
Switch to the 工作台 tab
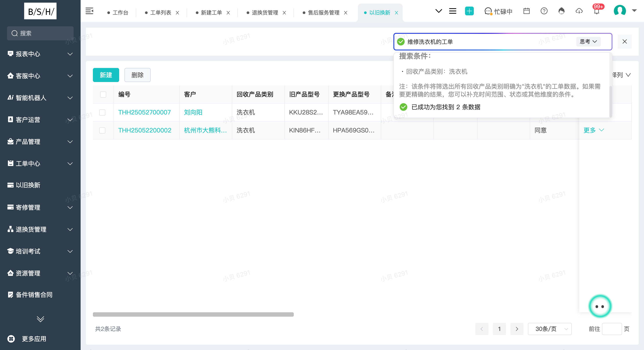[x=118, y=12]
